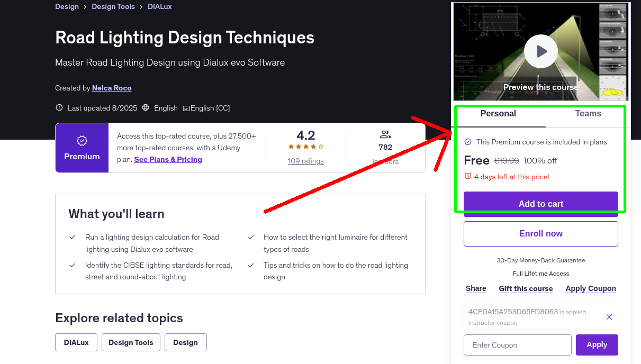This screenshot has height=364, width=641.
Task: Click the closed captions icon
Action: click(x=186, y=108)
